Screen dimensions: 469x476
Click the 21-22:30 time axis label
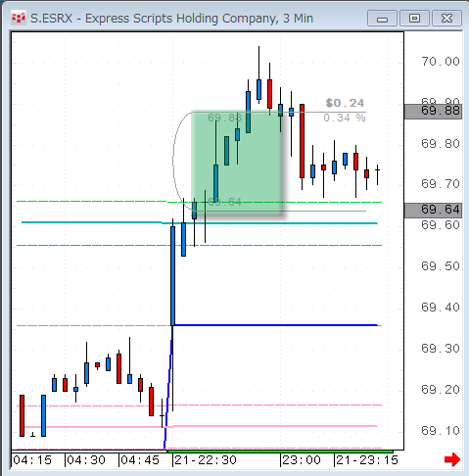pyautogui.click(x=206, y=460)
